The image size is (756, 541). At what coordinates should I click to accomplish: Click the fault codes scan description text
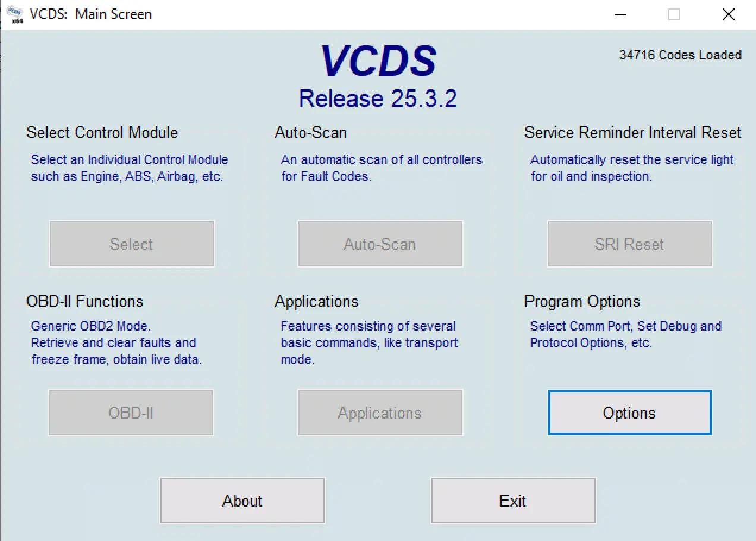click(x=380, y=168)
